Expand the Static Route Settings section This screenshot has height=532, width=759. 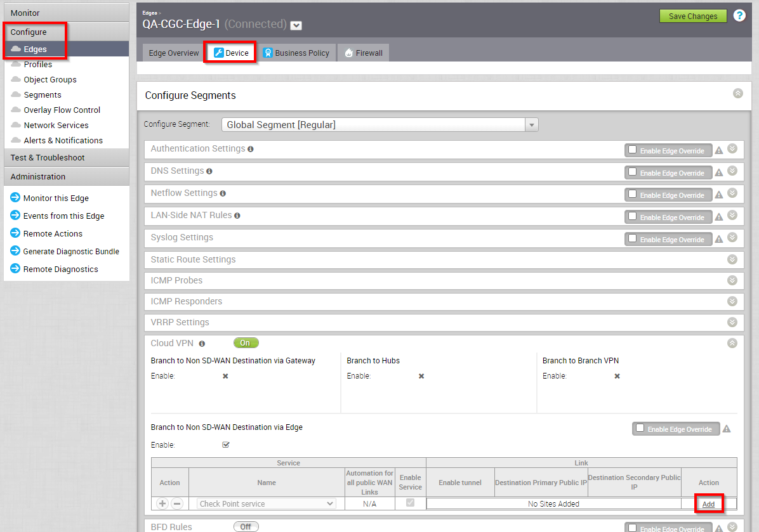tap(732, 260)
